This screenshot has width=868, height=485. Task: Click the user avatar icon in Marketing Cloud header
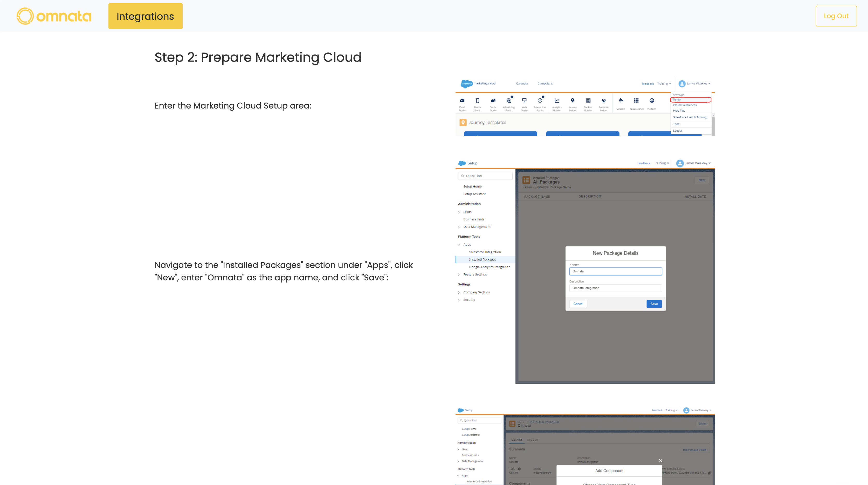(x=682, y=84)
